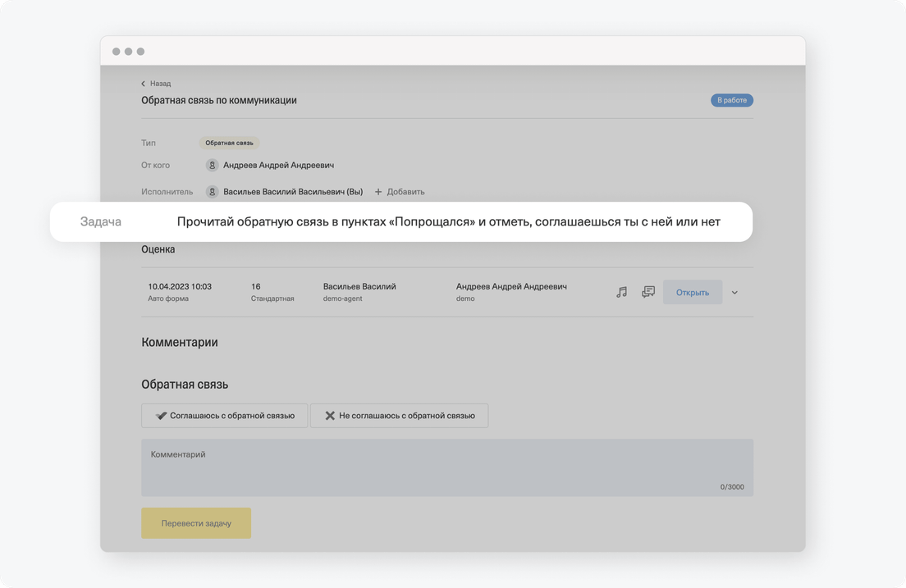Choose Не соглашаюсь с обратной связью
The image size is (906, 588).
coord(400,416)
